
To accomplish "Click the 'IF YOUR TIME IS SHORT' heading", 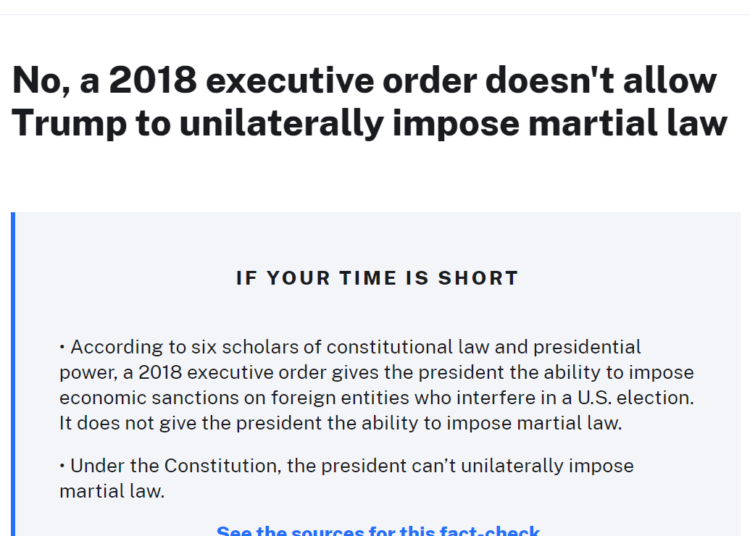I will [x=377, y=278].
